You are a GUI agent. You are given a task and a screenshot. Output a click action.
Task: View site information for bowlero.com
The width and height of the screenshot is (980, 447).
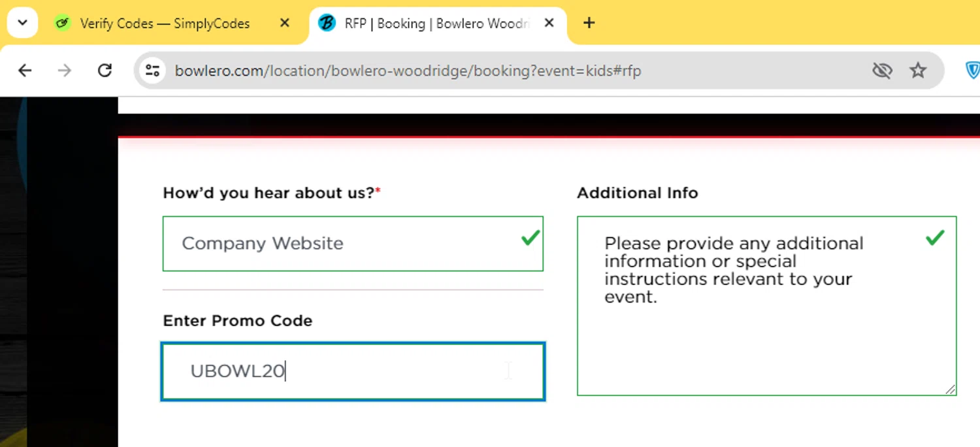153,71
